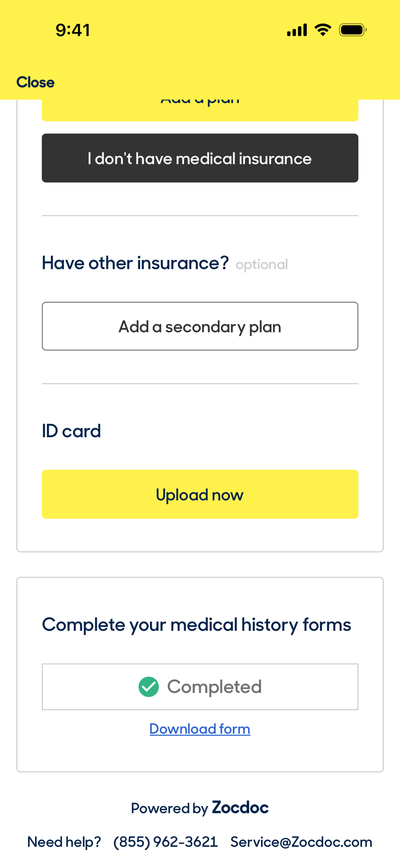Select I don't have medical insurance

coord(200,158)
